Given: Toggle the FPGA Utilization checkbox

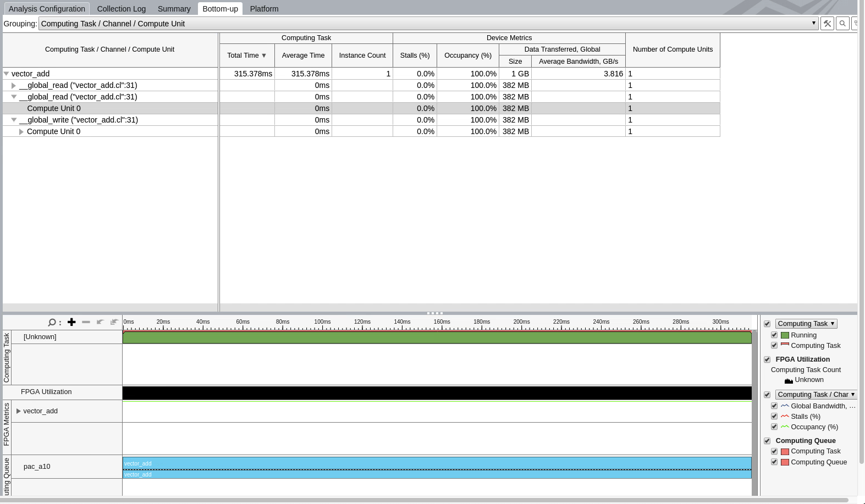Looking at the screenshot, I should tap(767, 359).
